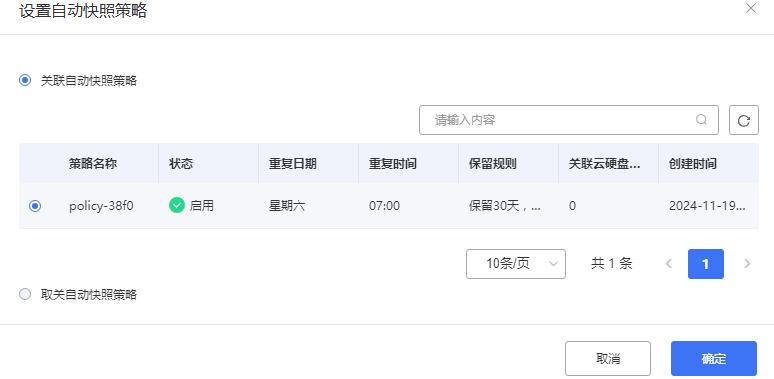The width and height of the screenshot is (774, 379).
Task: Click the magnifier search icon
Action: [701, 119]
